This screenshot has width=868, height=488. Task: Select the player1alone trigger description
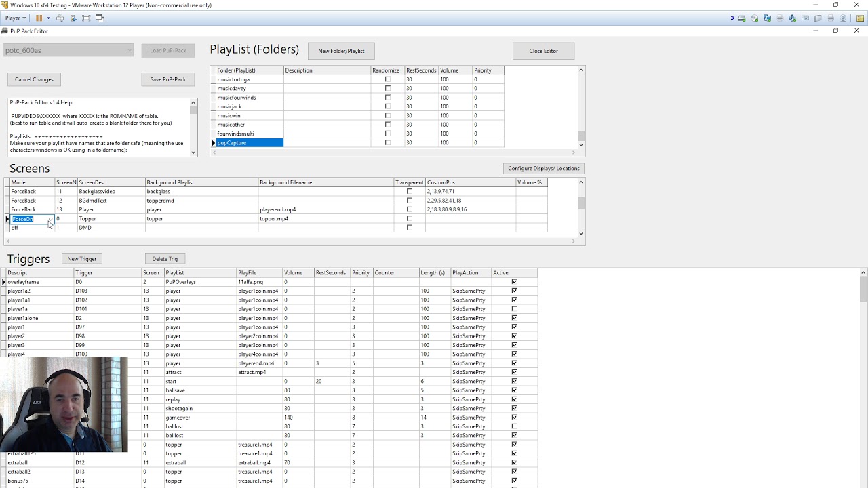point(40,318)
